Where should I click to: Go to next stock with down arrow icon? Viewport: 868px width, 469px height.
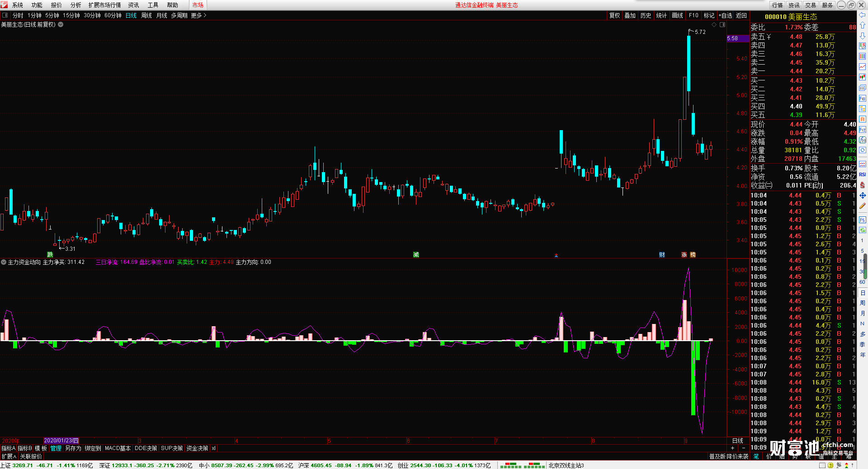862,36
